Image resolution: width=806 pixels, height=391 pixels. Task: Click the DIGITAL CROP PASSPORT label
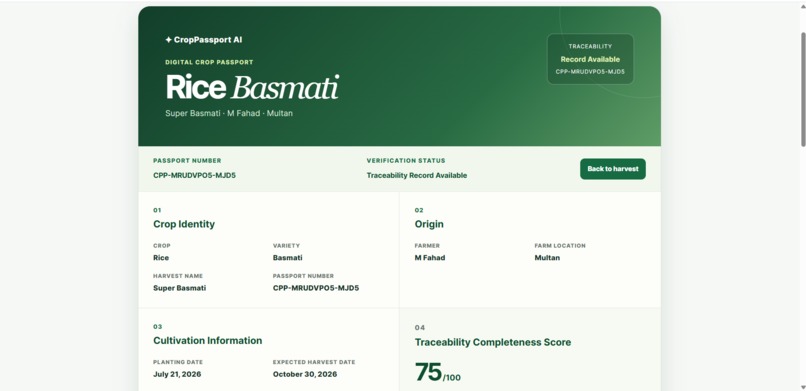click(x=209, y=62)
